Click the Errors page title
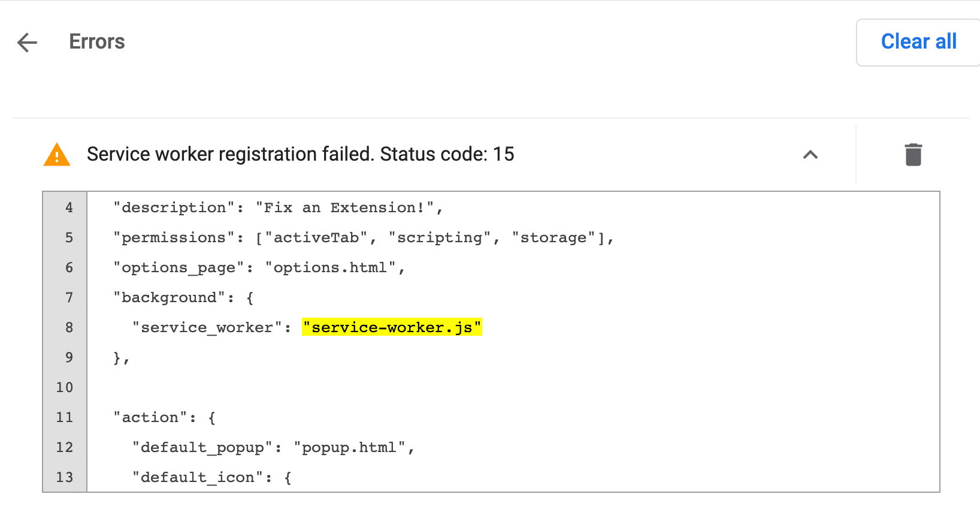980x512 pixels. 96,41
